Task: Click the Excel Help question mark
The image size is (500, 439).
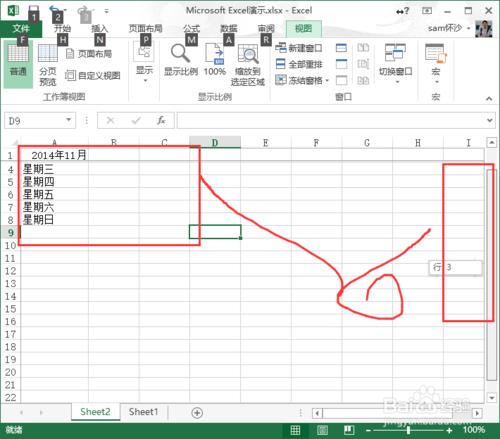Action: pos(403,11)
